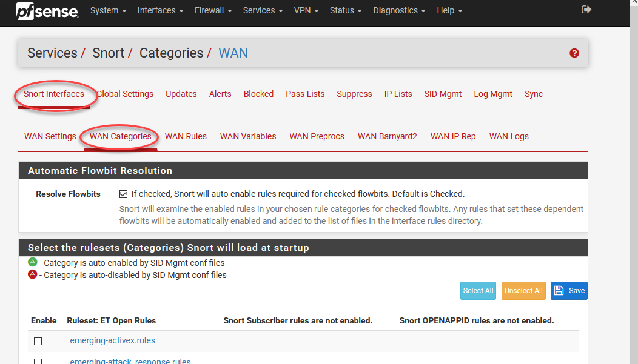This screenshot has height=364, width=638.
Task: Open the Help dropdown menu
Action: pyautogui.click(x=449, y=10)
